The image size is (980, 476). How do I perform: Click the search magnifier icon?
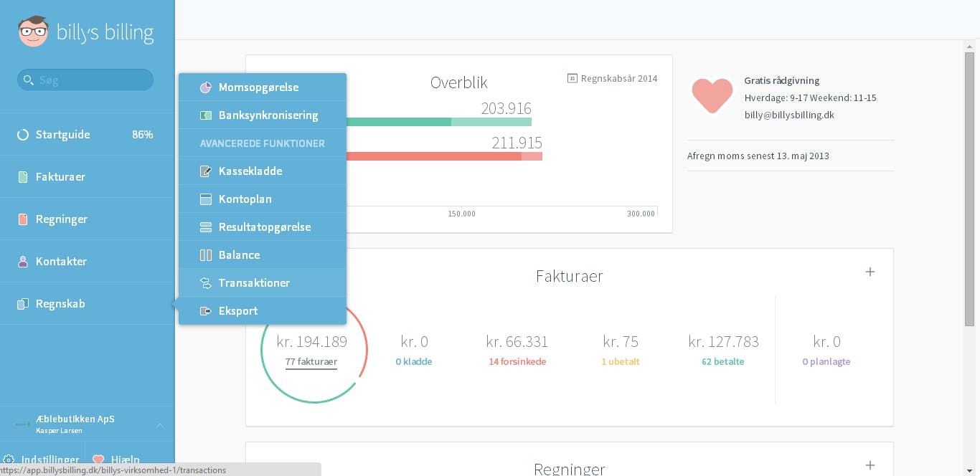click(29, 80)
